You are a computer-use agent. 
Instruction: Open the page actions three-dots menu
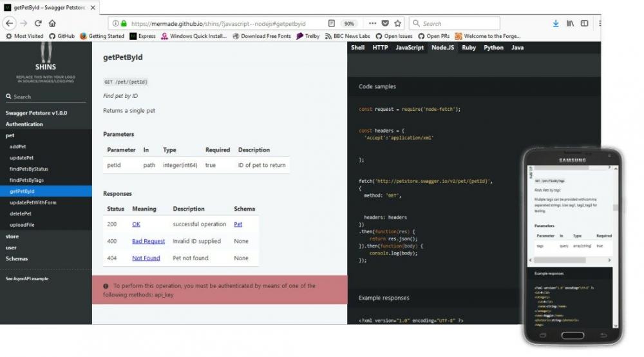[x=373, y=23]
